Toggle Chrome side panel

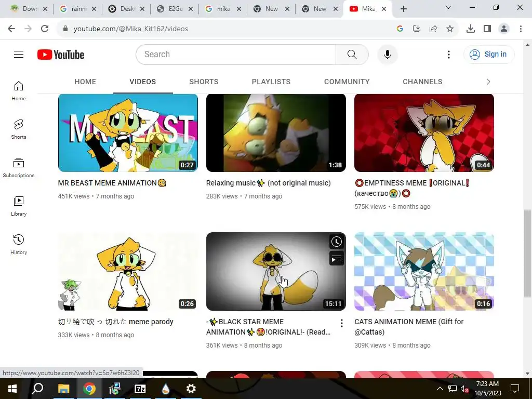coord(487,29)
